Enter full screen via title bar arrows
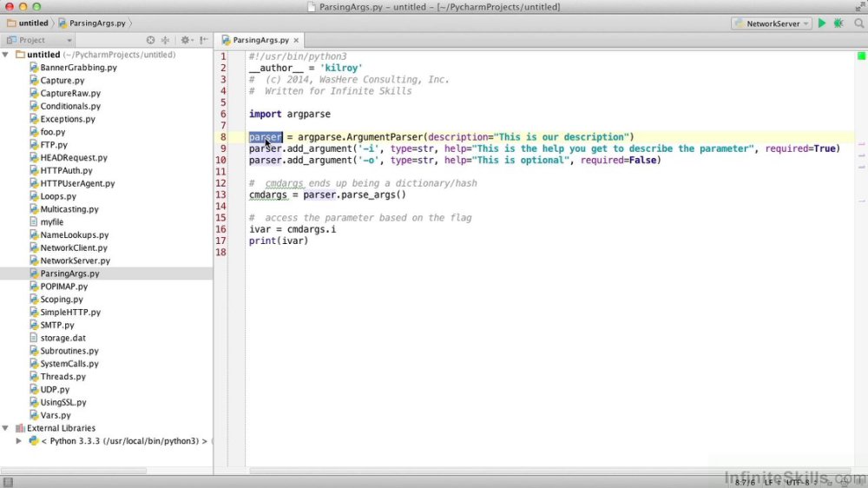Viewport: 868px width, 488px height. tap(859, 7)
